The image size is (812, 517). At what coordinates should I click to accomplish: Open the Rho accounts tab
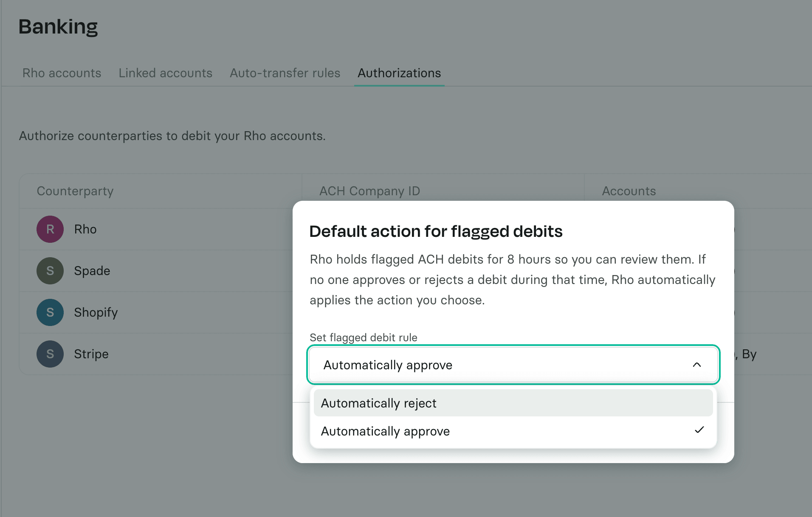pyautogui.click(x=62, y=73)
